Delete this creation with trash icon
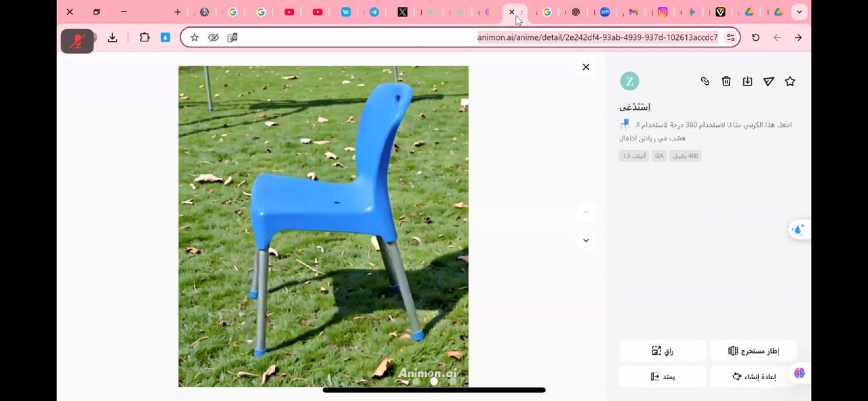The image size is (868, 401). (726, 81)
